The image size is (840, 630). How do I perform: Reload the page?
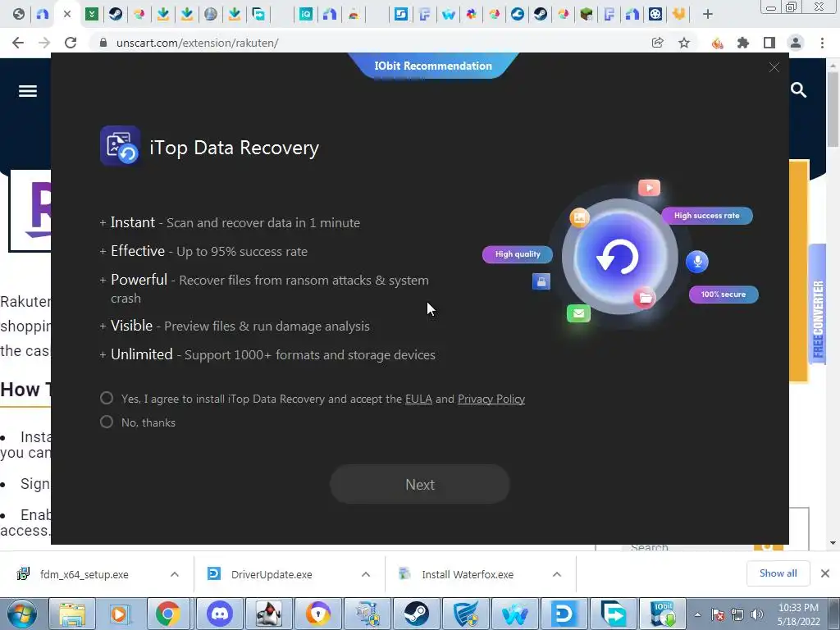(71, 43)
